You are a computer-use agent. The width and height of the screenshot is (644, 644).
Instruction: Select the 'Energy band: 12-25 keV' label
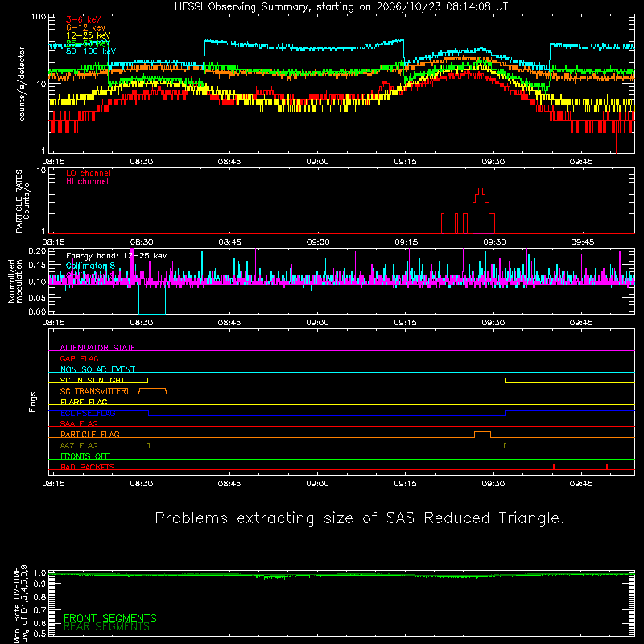pyautogui.click(x=117, y=256)
